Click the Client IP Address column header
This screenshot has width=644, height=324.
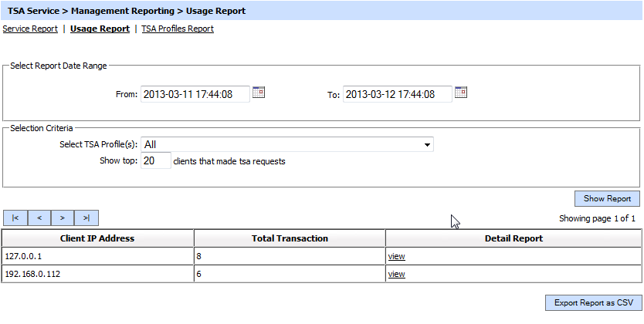[97, 238]
